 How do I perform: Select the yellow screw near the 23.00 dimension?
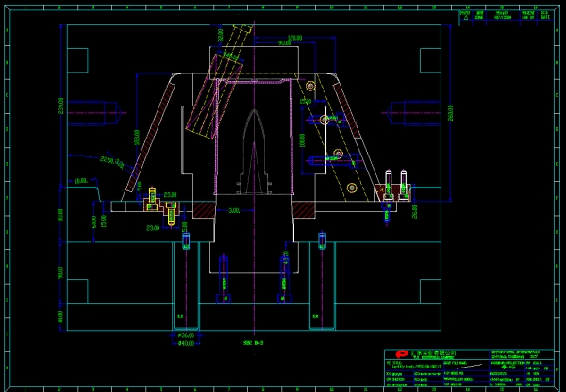(152, 198)
